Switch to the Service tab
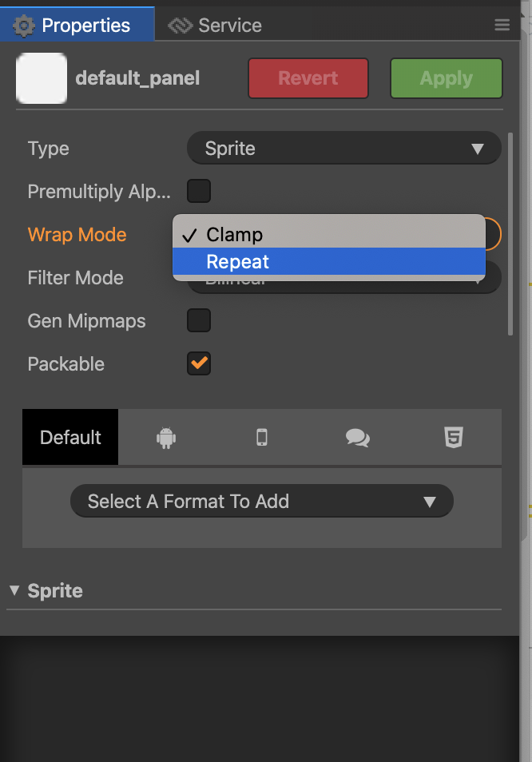The width and height of the screenshot is (532, 762). 229,26
